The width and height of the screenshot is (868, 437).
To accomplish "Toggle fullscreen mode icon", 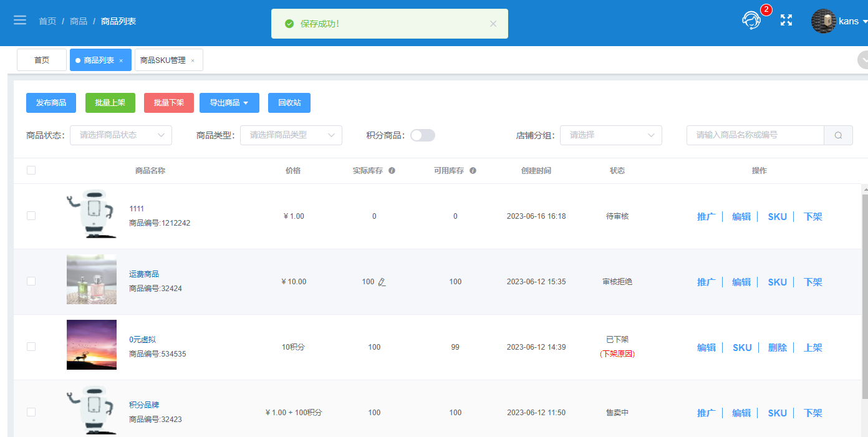I will point(786,20).
